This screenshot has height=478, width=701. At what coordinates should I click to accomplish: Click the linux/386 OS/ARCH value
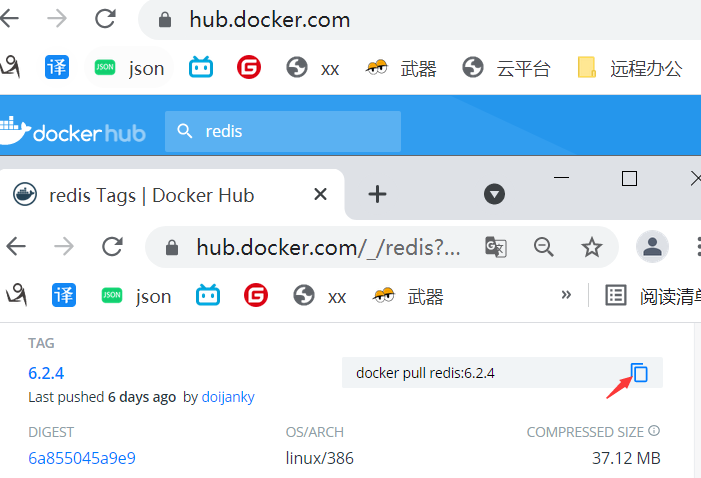(320, 458)
